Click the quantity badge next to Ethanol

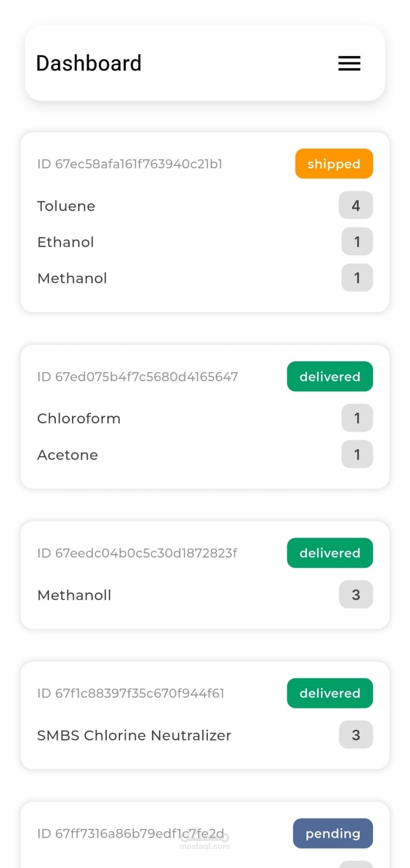pyautogui.click(x=357, y=242)
